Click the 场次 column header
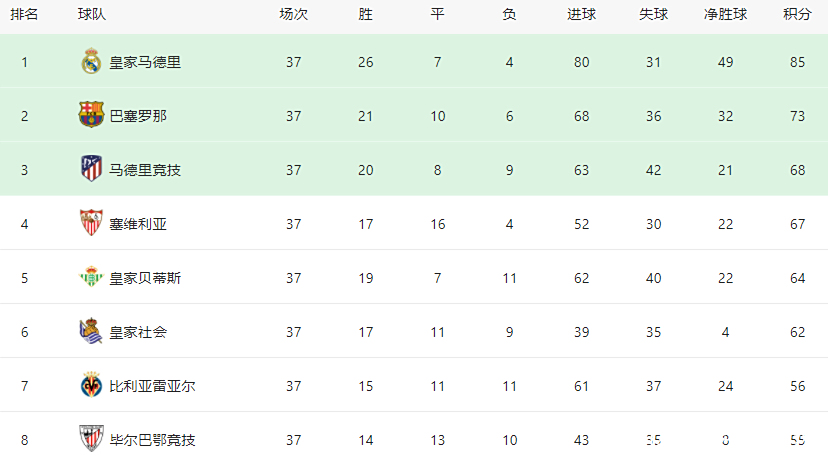The image size is (828, 461). pyautogui.click(x=294, y=14)
